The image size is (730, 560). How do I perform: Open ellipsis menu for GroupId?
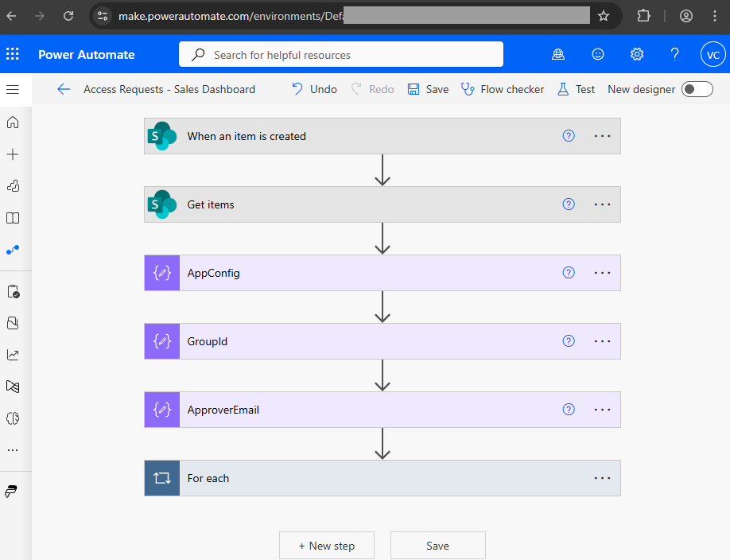tap(602, 341)
